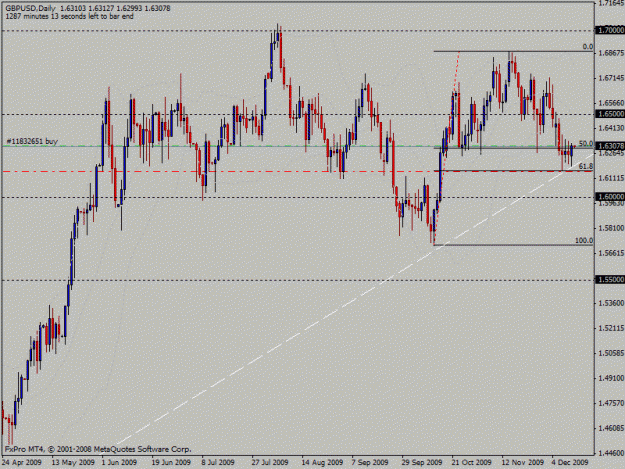625x469 pixels.
Task: Select the 1.60000 highlighted price label
Action: (610, 197)
